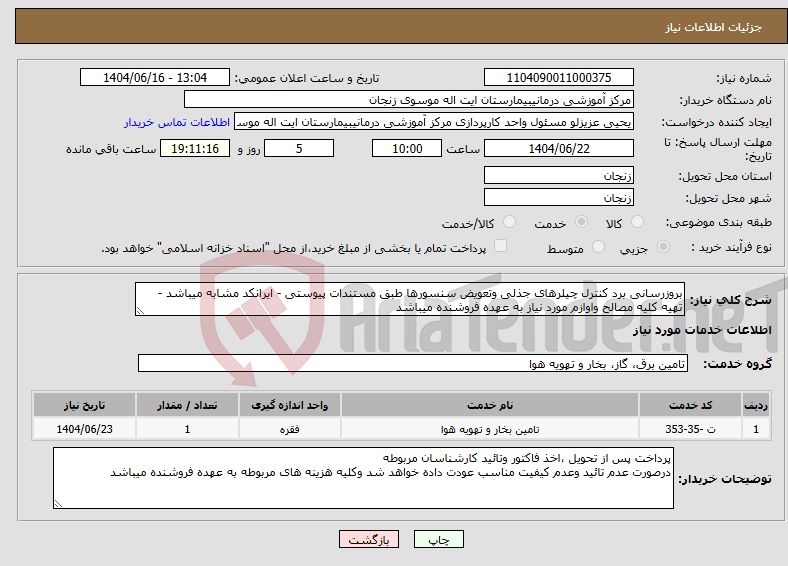
Task: Select the کالا/خدمت radio button
Action: [509, 222]
